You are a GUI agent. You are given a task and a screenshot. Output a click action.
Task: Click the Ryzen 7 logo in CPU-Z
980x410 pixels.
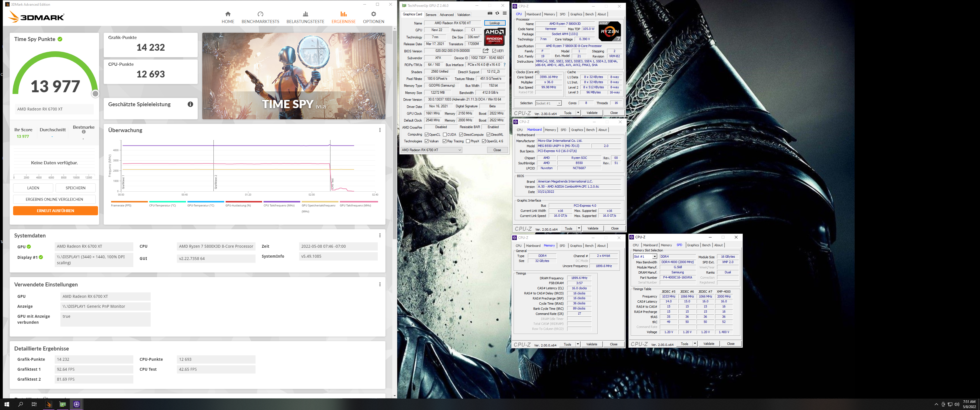[x=610, y=31]
